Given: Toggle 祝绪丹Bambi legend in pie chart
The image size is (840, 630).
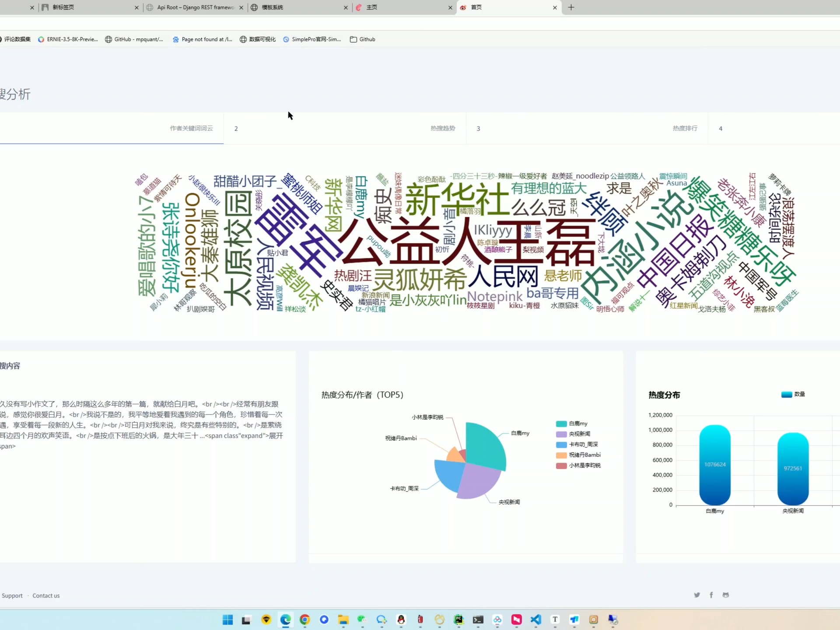Looking at the screenshot, I should (578, 455).
